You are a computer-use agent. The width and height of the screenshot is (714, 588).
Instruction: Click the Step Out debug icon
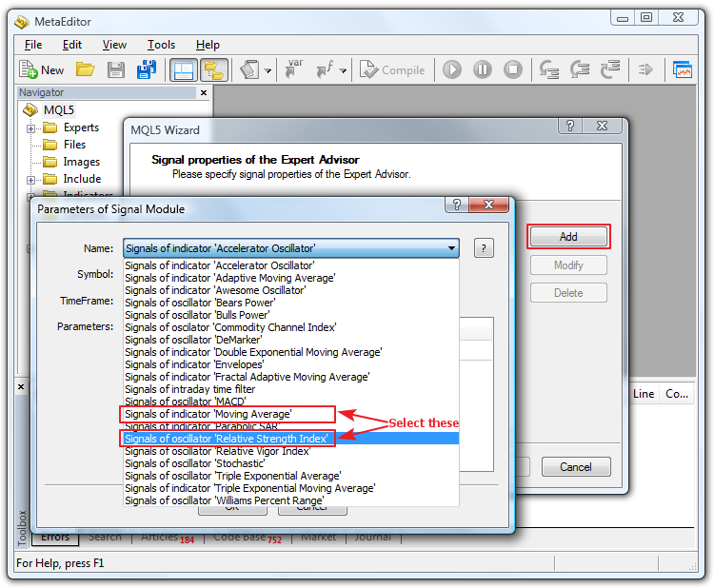tap(610, 70)
